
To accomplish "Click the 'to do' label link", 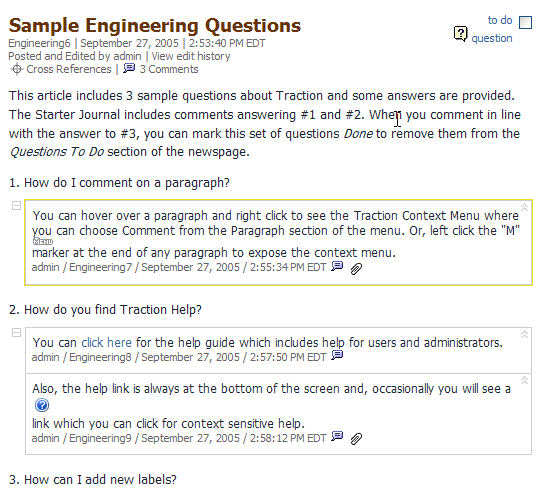I will [500, 20].
